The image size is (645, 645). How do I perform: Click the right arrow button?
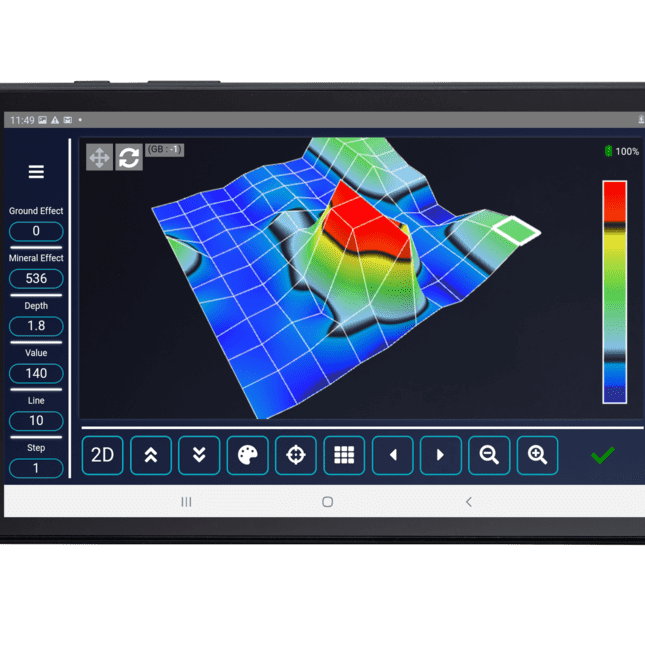(441, 455)
